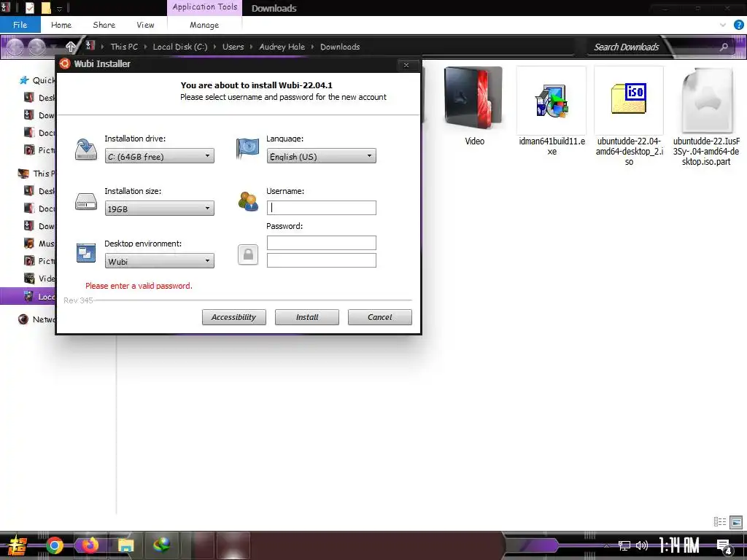Click Audrey Hale breadcrumb

pos(282,47)
